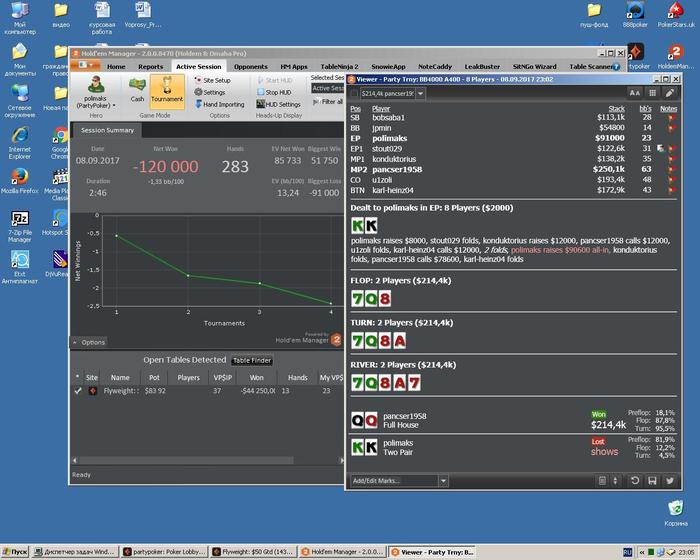Click the Table Finder button
700x560 pixels.
[252, 360]
